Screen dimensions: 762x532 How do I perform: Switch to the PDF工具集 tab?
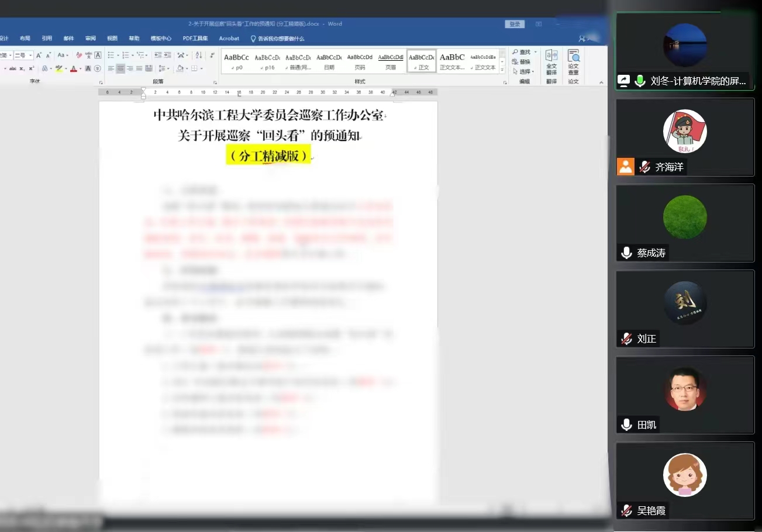click(x=195, y=39)
